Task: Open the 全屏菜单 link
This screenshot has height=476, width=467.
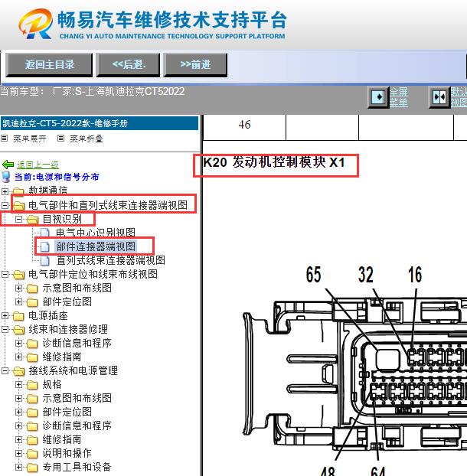Action: coord(399,97)
